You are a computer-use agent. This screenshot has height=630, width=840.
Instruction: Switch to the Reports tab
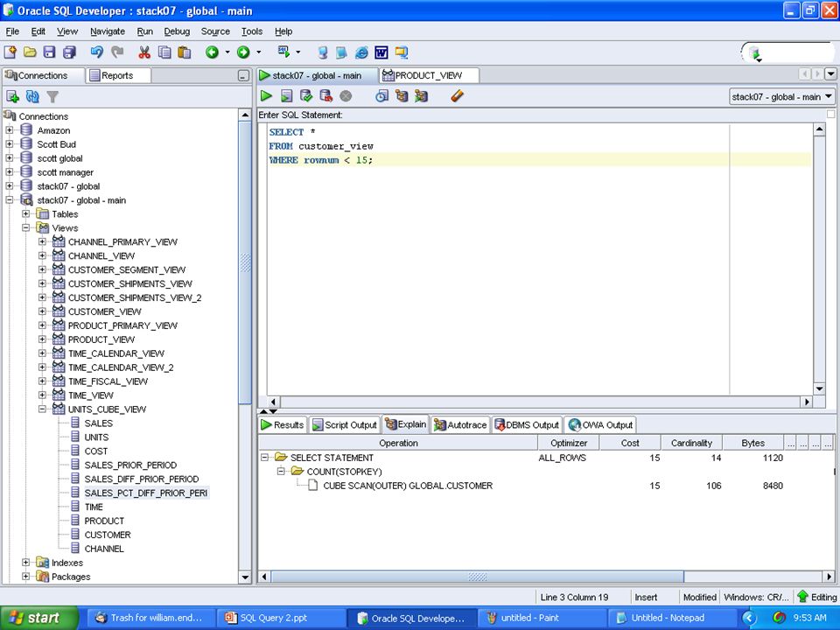pos(117,75)
